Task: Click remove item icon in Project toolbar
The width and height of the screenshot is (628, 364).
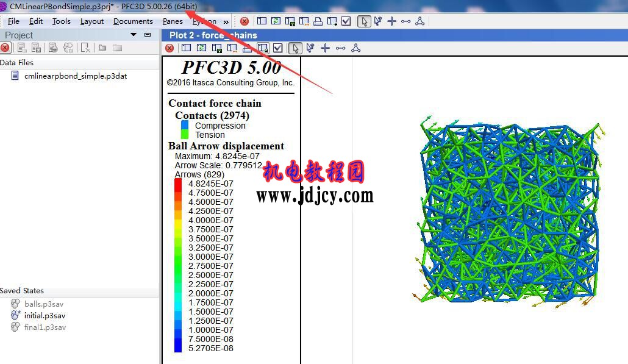Action: (x=85, y=48)
